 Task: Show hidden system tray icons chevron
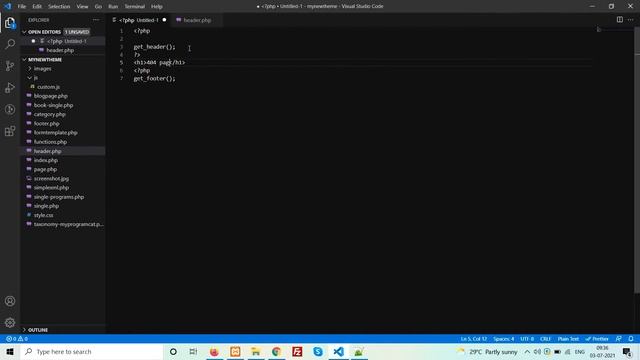pos(527,351)
